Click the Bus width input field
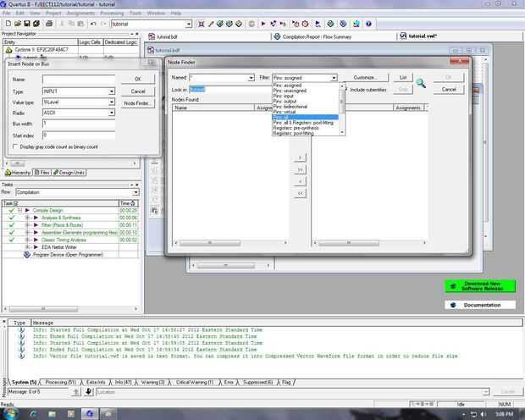 click(79, 124)
